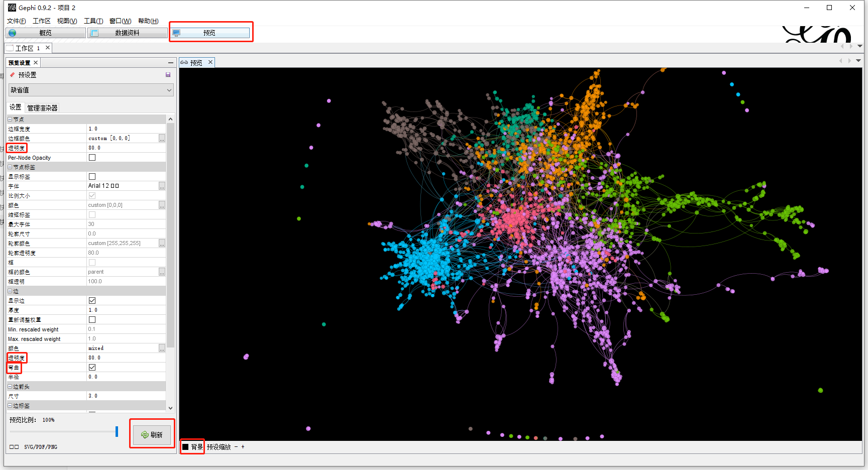The image size is (868, 470).
Task: Collapse the 边箭头 edge arrows section
Action: point(10,386)
